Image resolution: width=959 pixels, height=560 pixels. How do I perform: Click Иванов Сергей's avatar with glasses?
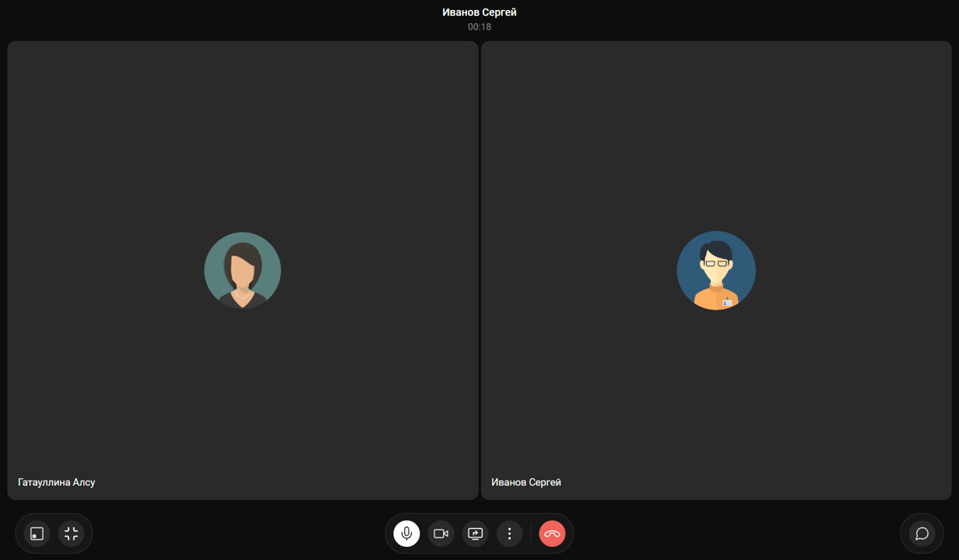click(716, 271)
